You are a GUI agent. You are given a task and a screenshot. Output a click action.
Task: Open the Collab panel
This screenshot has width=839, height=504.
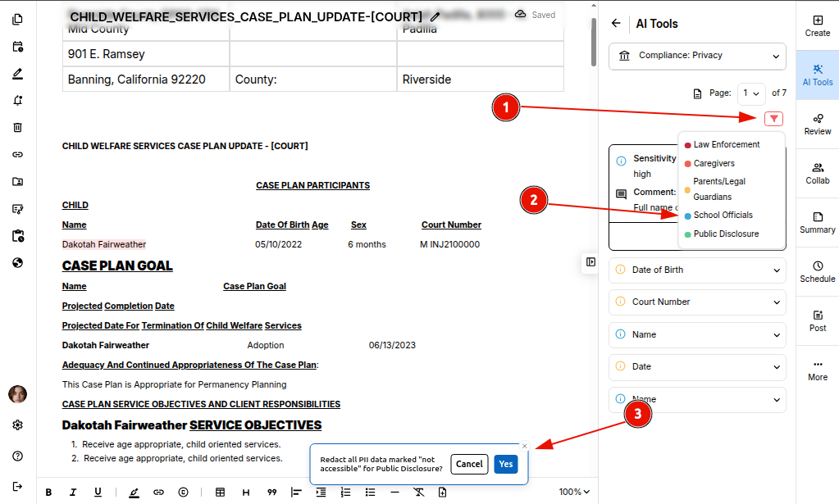pyautogui.click(x=817, y=173)
